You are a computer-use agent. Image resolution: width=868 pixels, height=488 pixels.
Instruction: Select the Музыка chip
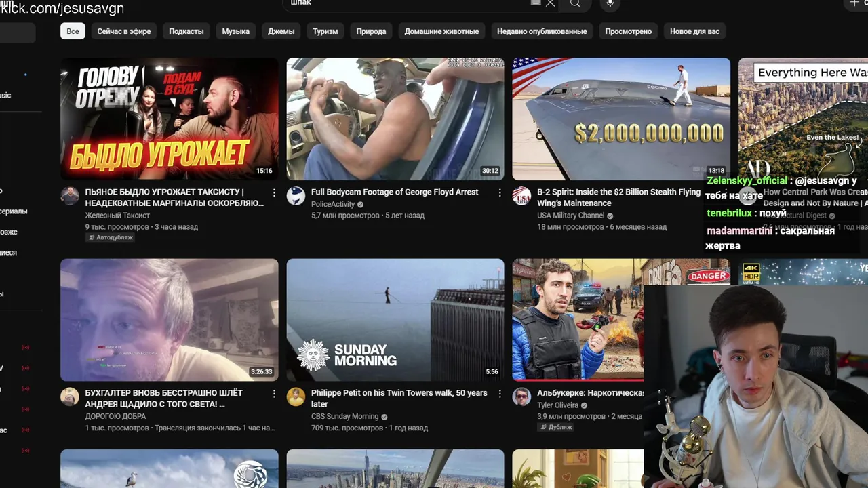pos(236,31)
